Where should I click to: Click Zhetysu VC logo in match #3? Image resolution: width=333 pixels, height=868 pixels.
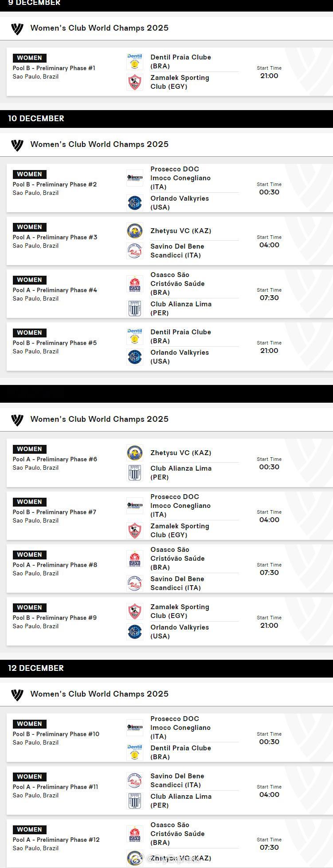(x=135, y=231)
